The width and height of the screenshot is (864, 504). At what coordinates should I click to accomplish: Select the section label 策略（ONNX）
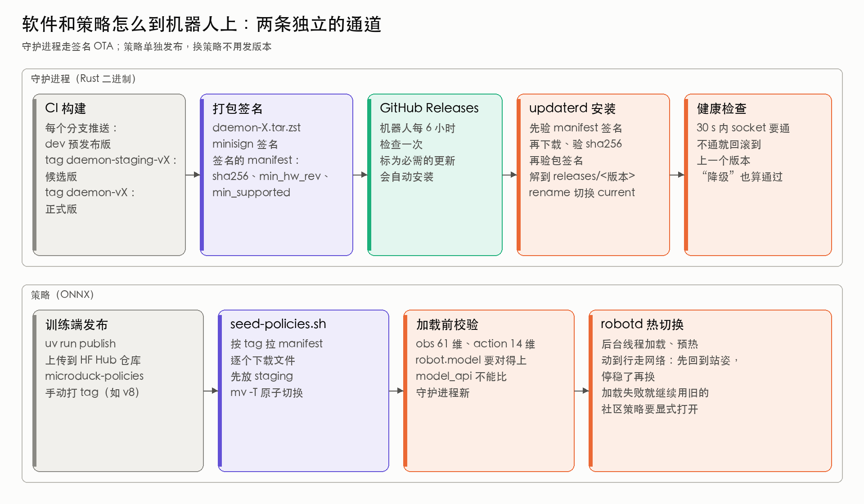click(x=62, y=295)
